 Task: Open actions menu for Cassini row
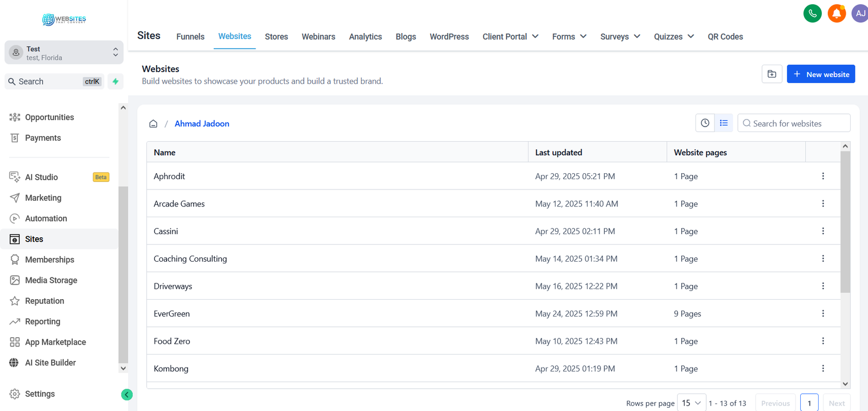823,231
